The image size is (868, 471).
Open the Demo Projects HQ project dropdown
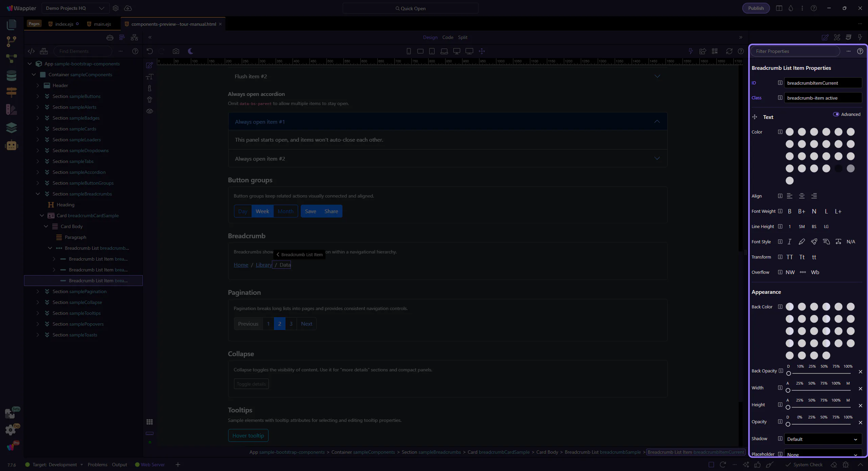point(75,8)
